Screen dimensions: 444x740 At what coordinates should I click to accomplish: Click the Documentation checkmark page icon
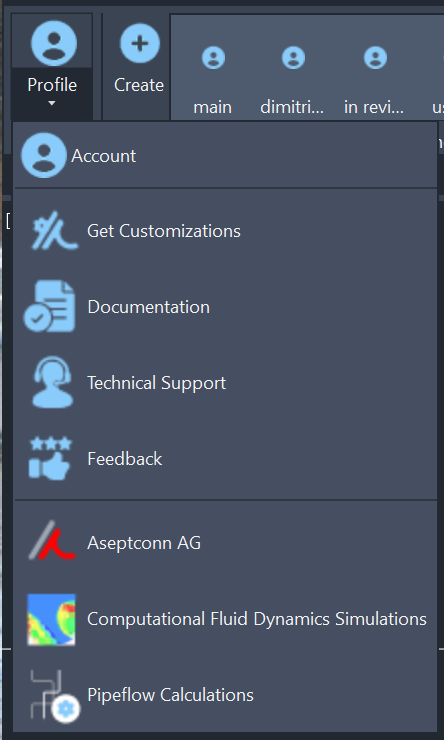point(49,306)
